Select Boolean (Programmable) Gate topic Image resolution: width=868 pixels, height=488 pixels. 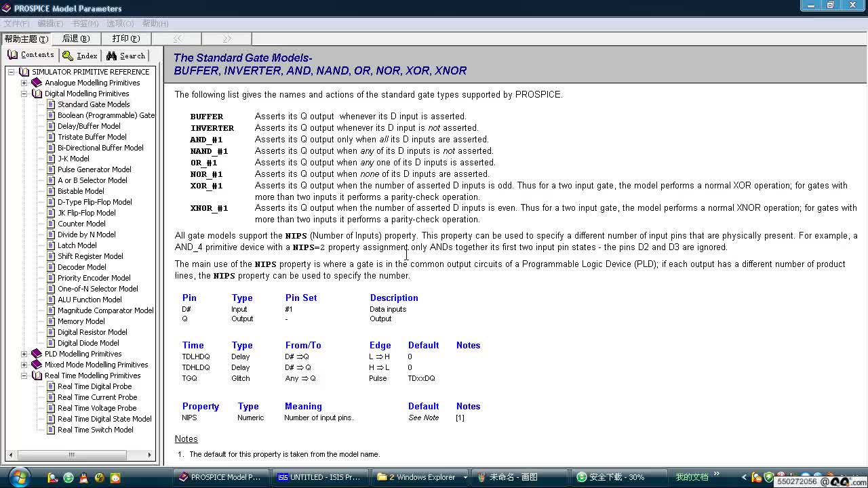106,115
